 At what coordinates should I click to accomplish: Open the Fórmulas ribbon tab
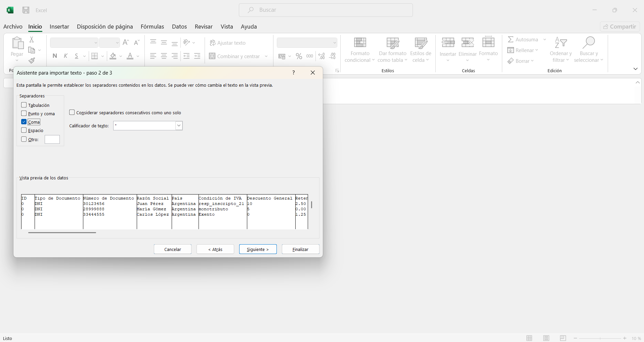coord(152,27)
